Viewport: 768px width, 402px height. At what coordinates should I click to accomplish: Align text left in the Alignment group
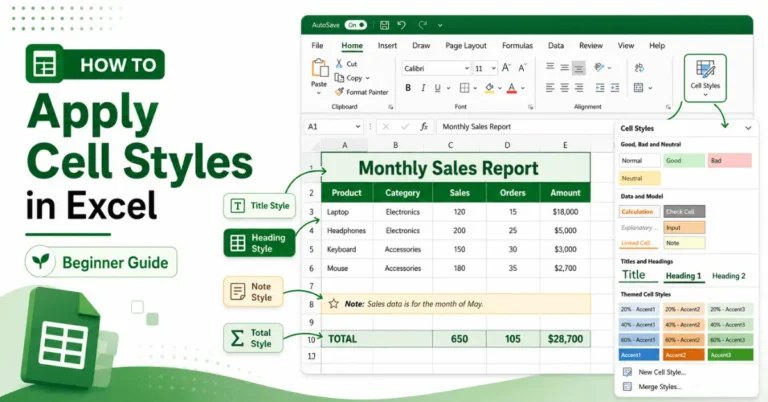(x=550, y=88)
